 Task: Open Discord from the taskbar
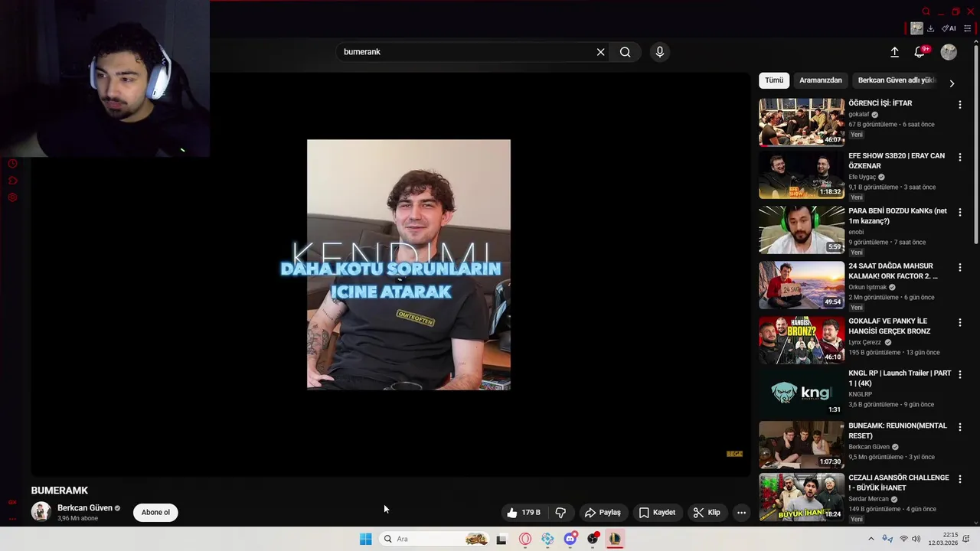(570, 539)
